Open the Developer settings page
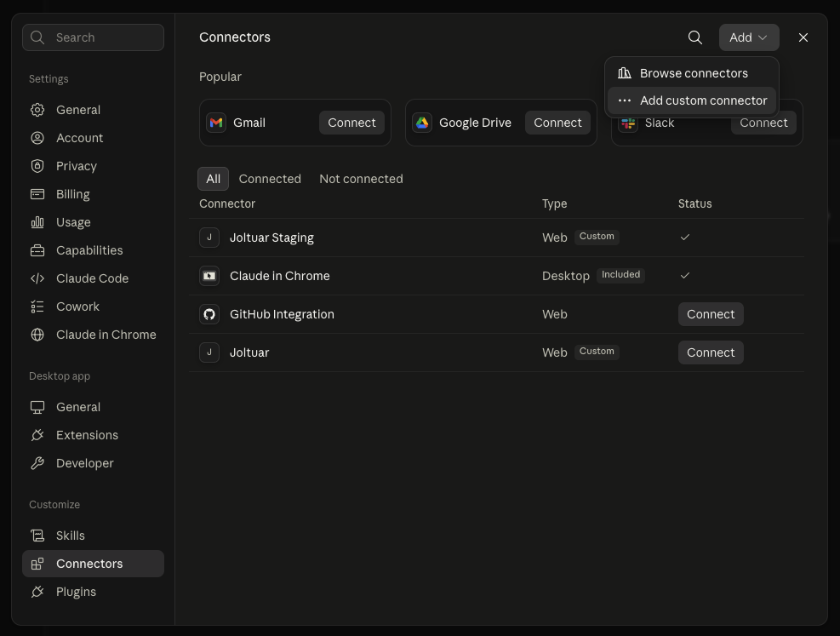This screenshot has width=840, height=636. 94,463
